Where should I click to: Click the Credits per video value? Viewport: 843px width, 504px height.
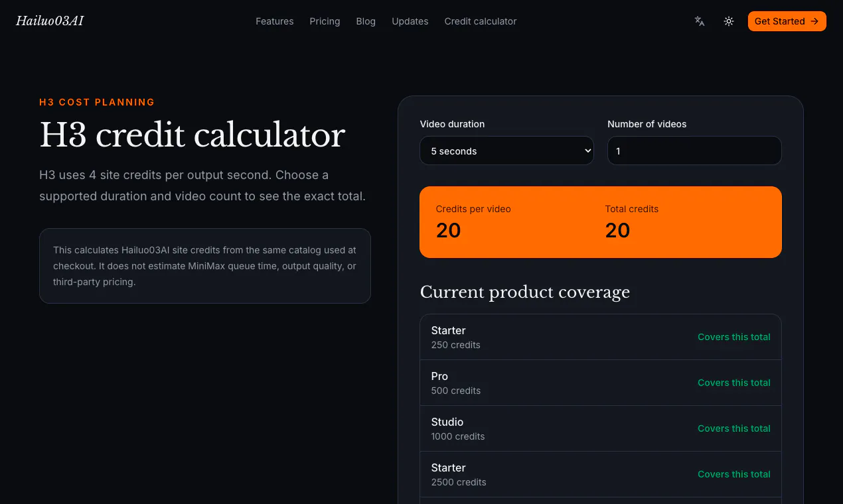(x=448, y=230)
